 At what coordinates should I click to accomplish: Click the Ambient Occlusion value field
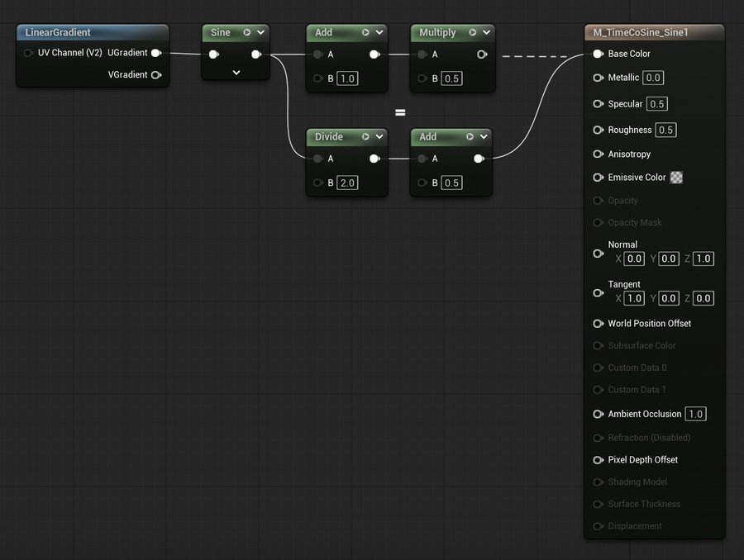tap(695, 415)
